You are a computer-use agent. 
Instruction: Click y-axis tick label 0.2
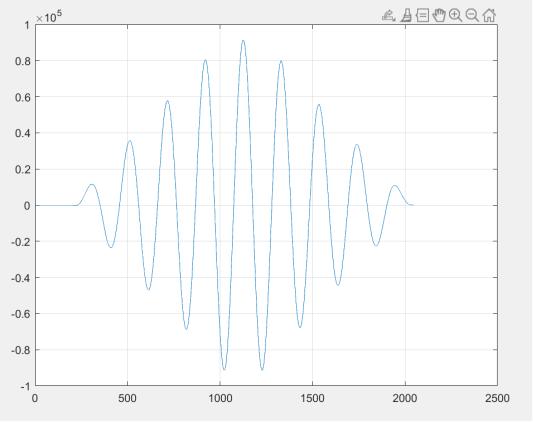(23, 169)
